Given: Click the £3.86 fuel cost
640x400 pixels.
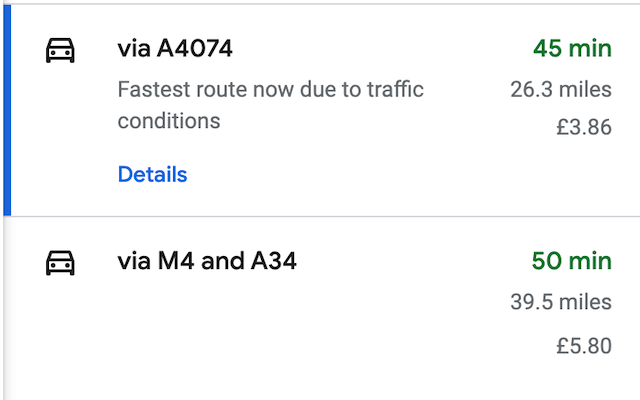Looking at the screenshot, I should (x=584, y=128).
